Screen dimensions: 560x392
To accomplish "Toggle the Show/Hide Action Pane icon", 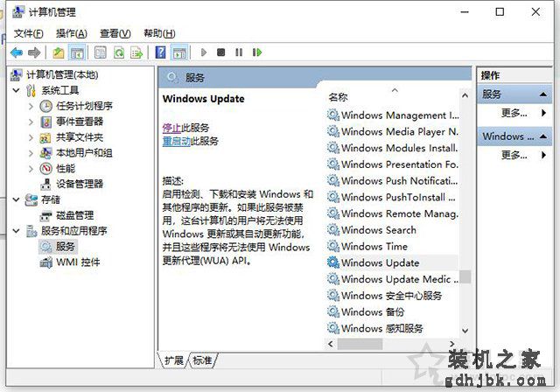I will (x=179, y=52).
